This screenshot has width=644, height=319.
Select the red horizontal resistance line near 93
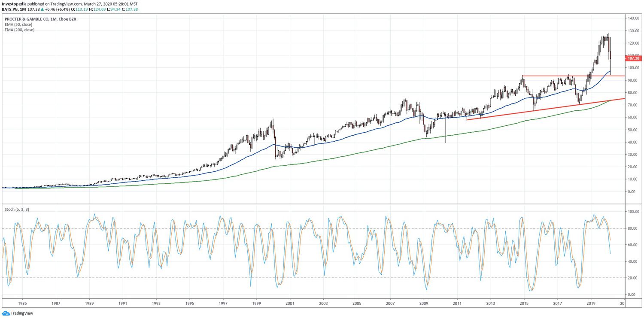pos(573,76)
